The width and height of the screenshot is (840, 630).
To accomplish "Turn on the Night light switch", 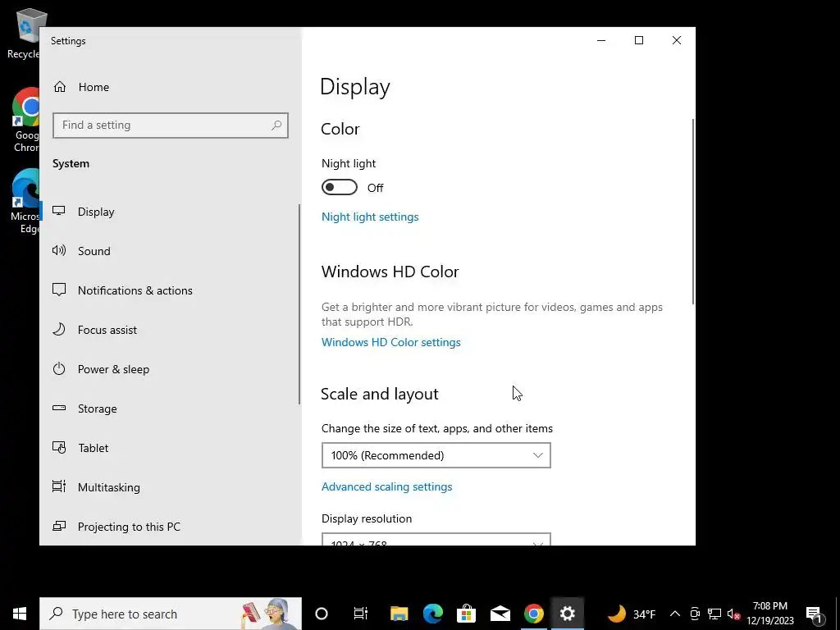I will pyautogui.click(x=339, y=188).
